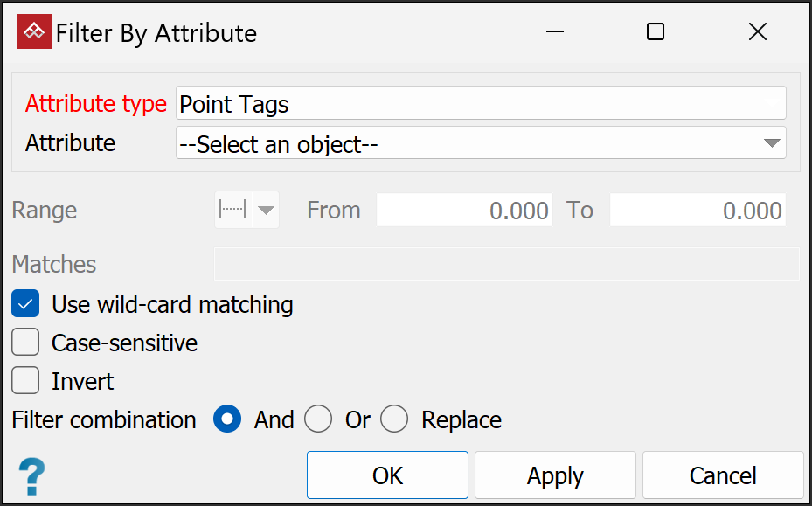The width and height of the screenshot is (812, 506).
Task: Close the Filter By Attribute dialog
Action: click(757, 32)
